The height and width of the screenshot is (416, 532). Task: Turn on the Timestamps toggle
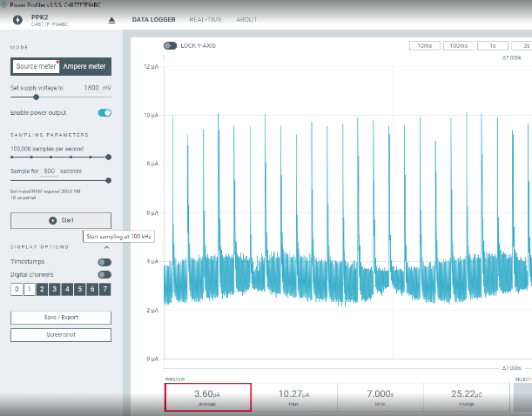[x=104, y=262]
